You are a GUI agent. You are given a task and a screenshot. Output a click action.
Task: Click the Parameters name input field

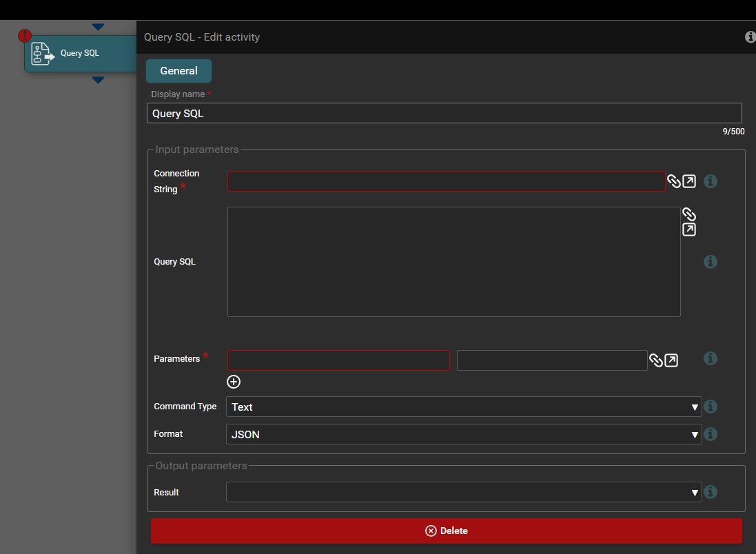pos(338,360)
